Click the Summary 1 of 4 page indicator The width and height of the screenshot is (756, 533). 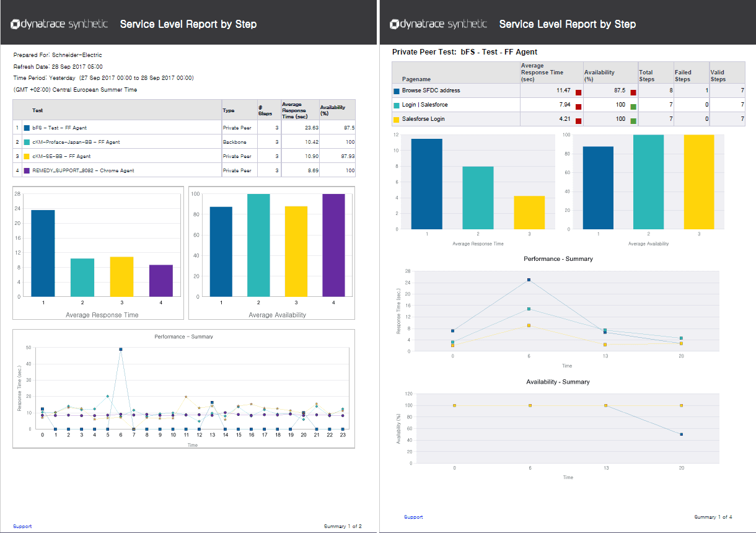click(x=713, y=517)
